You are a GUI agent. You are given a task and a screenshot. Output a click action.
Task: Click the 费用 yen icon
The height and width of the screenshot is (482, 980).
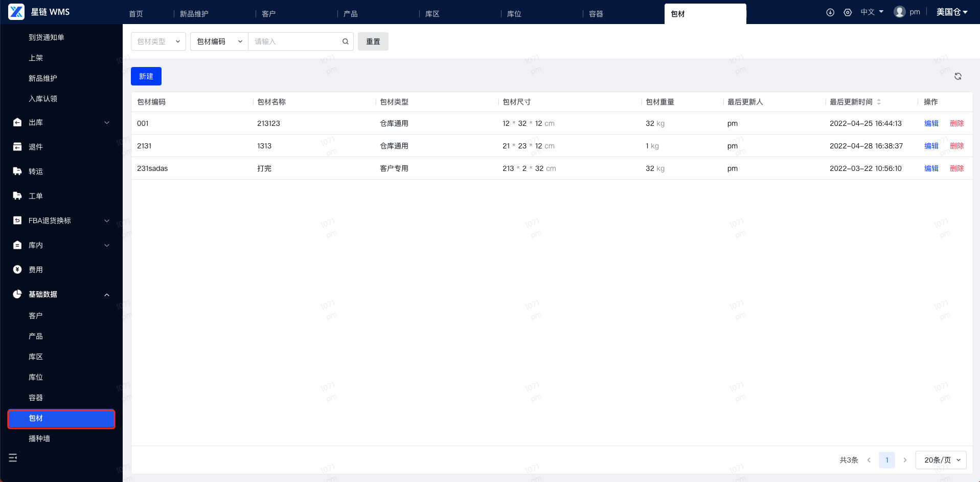pos(17,270)
